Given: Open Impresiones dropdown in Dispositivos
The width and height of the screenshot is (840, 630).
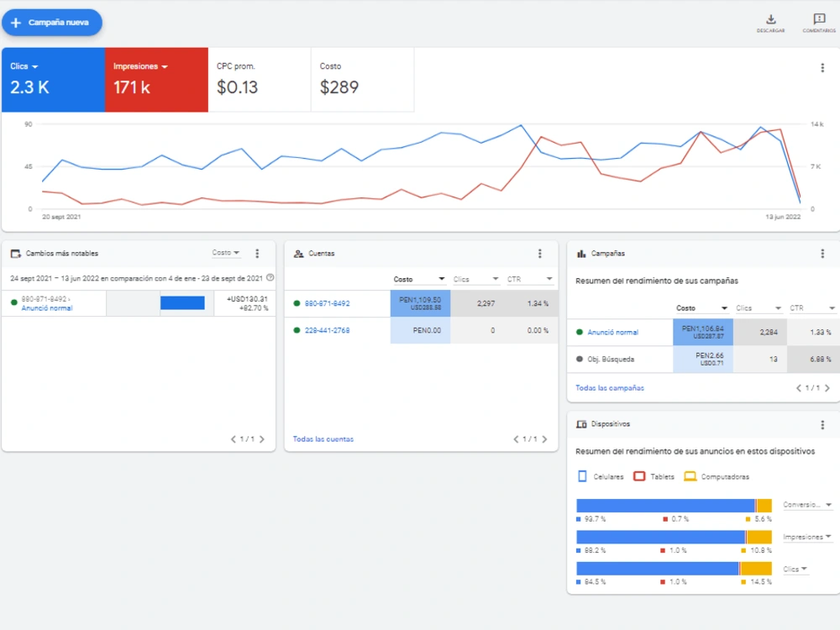Looking at the screenshot, I should [807, 537].
